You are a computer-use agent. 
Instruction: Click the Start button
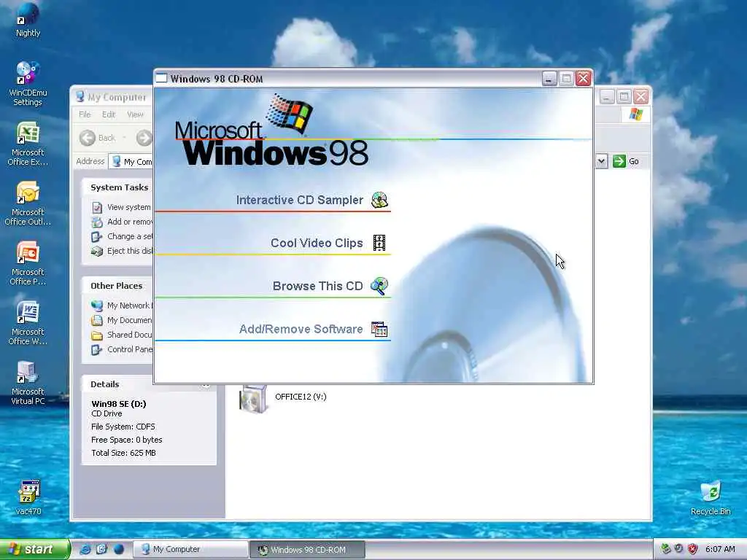click(x=34, y=549)
